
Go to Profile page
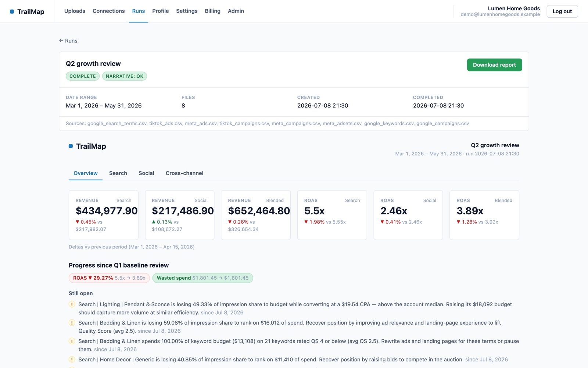point(160,11)
